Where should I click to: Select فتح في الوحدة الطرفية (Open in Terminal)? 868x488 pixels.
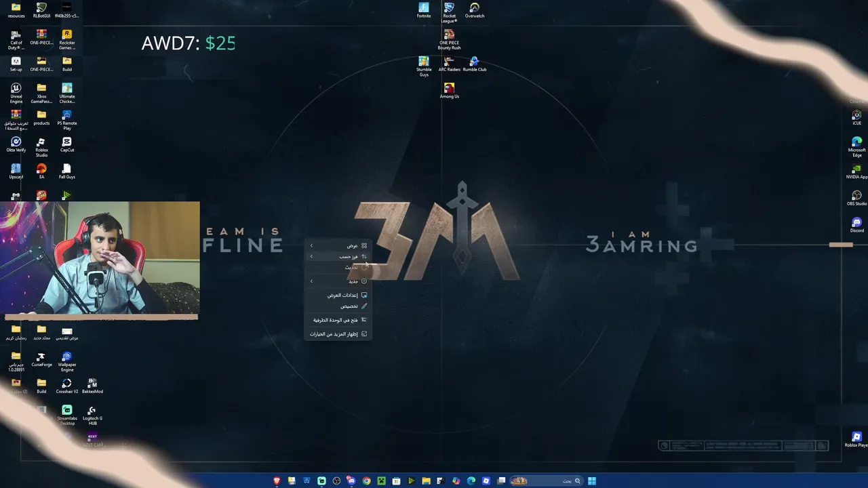pos(338,320)
